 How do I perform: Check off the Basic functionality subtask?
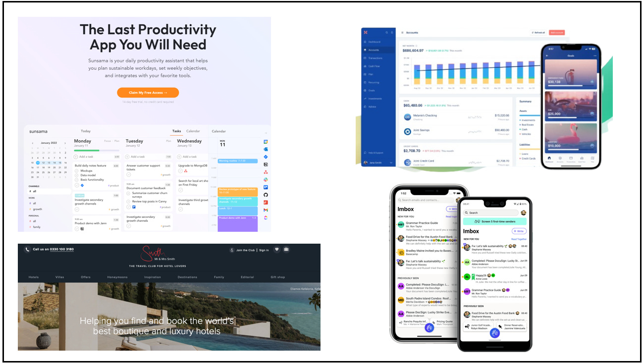click(76, 180)
